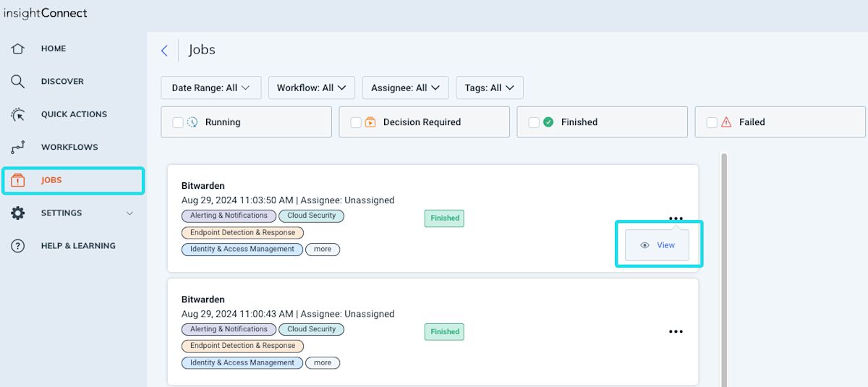The image size is (868, 387).
Task: Click Cloud Security tag on second job
Action: [312, 329]
